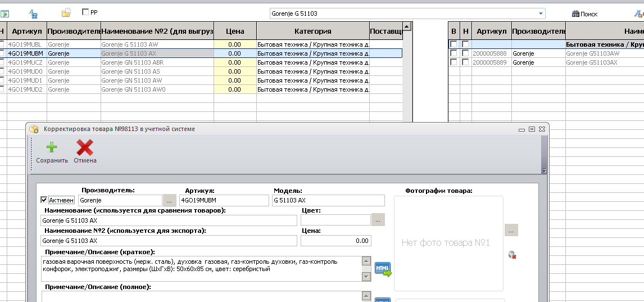Viewport: 644px width, 302px height.
Task: Check the Н box for article 2000005889
Action: pos(465,62)
